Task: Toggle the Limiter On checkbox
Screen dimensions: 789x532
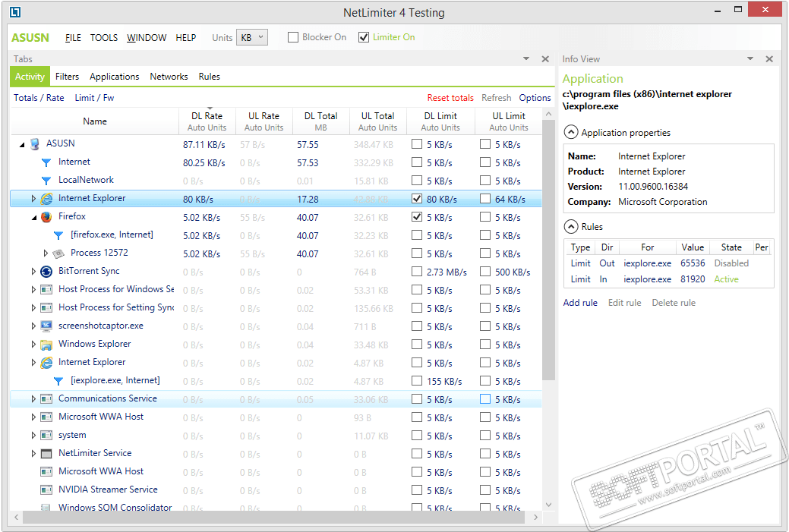Action: pos(363,37)
